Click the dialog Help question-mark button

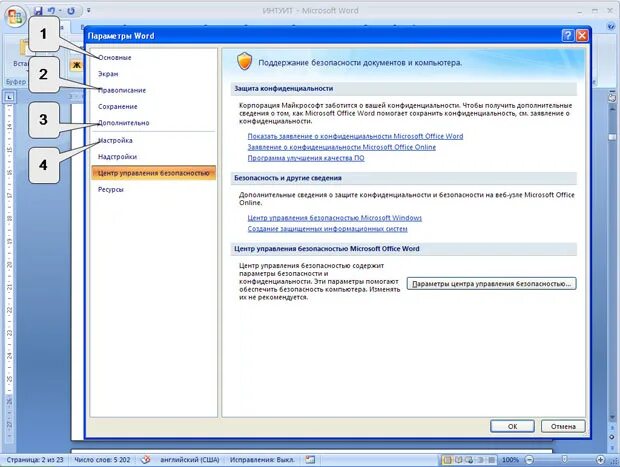point(567,36)
